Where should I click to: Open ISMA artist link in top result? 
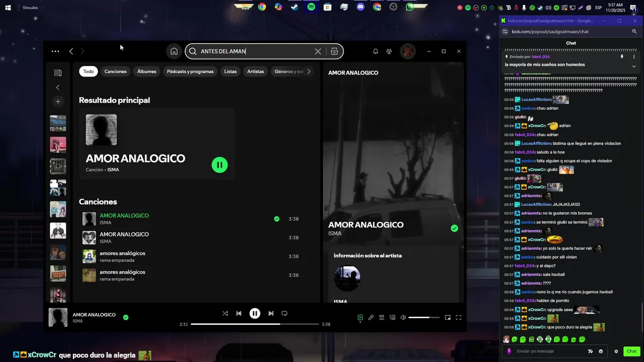(113, 170)
